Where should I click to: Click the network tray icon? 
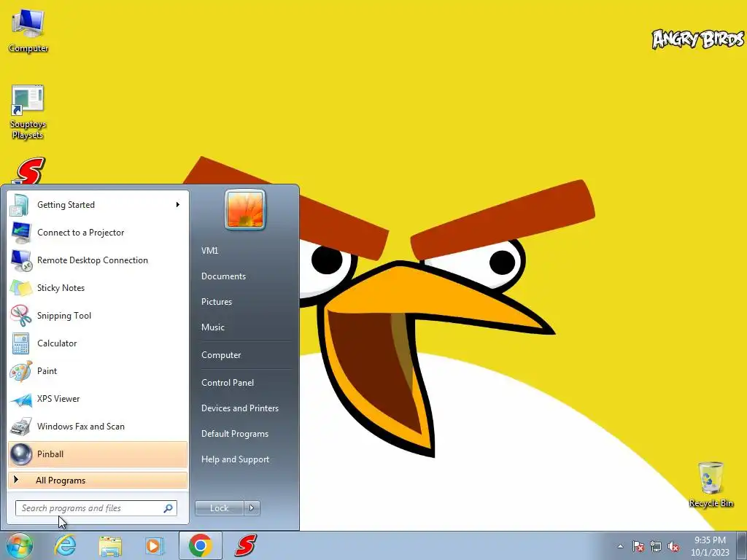(656, 546)
